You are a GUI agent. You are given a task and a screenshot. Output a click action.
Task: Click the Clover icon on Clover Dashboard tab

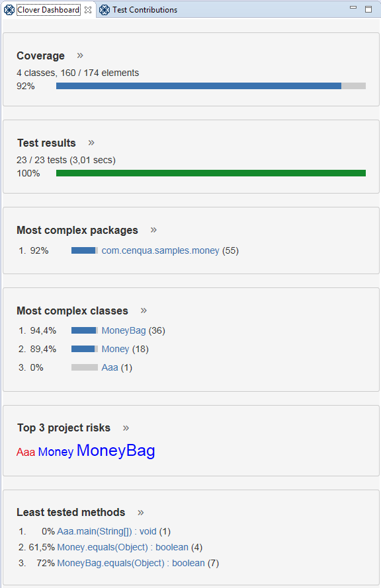9,10
